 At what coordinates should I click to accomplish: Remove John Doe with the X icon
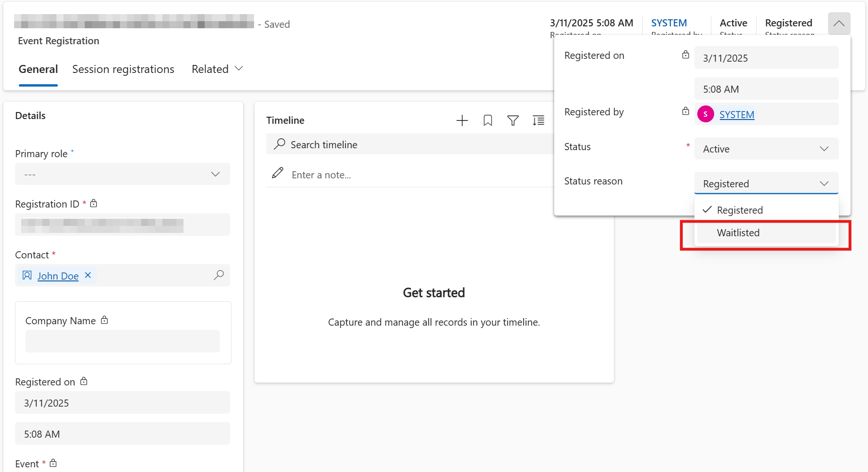click(x=88, y=275)
